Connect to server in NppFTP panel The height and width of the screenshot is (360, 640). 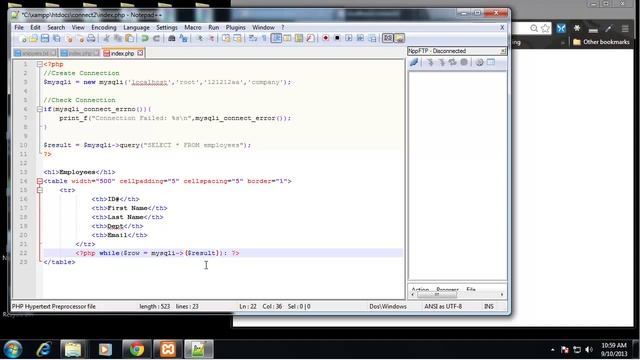[414, 62]
